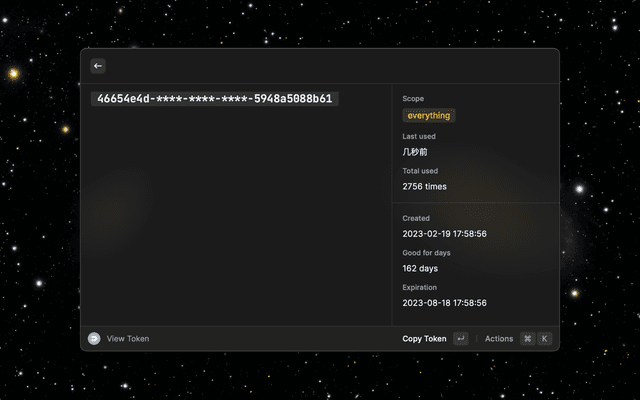Viewport: 640px width, 400px height.
Task: Click the back arrow button
Action: click(x=98, y=66)
